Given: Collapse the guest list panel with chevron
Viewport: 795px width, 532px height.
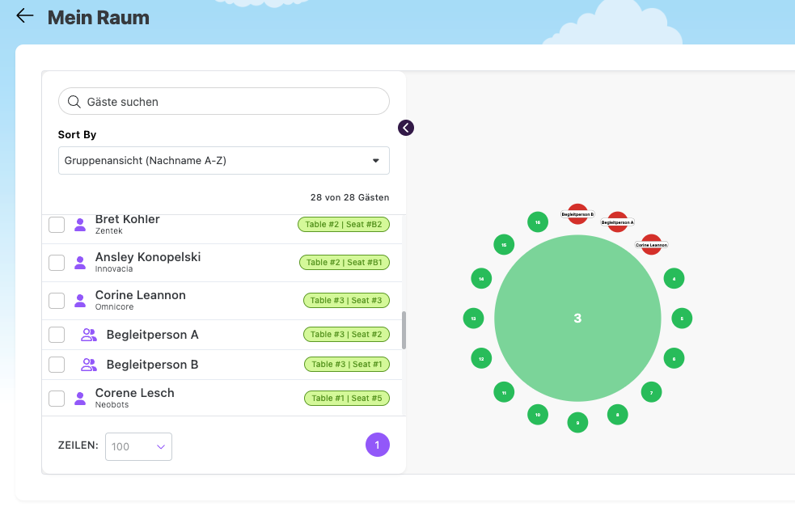Looking at the screenshot, I should click(x=406, y=128).
